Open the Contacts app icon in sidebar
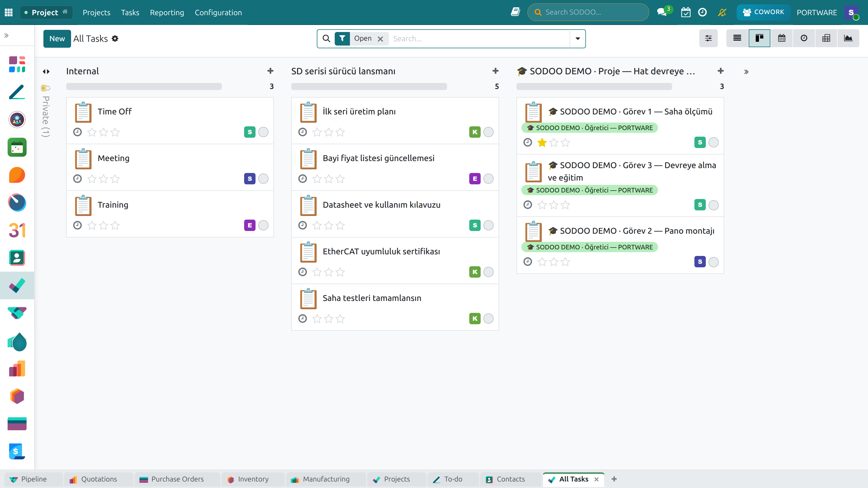Viewport: 868px width, 488px height. tap(17, 258)
